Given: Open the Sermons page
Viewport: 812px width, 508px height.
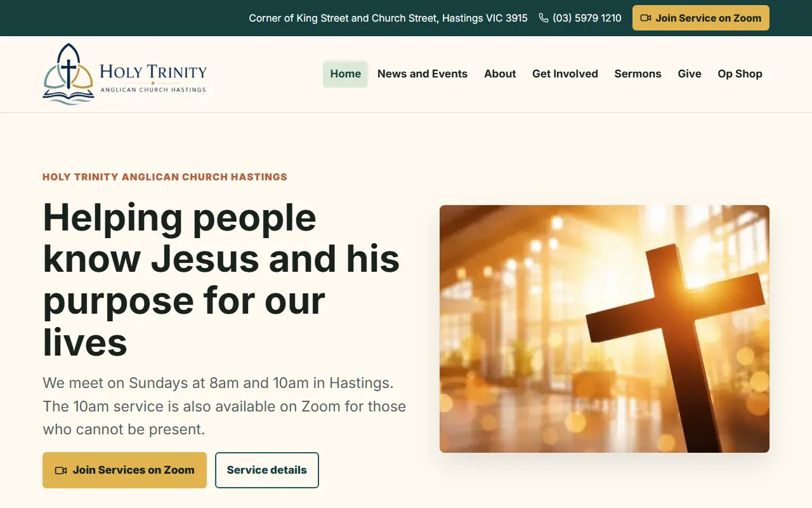Looking at the screenshot, I should click(638, 74).
